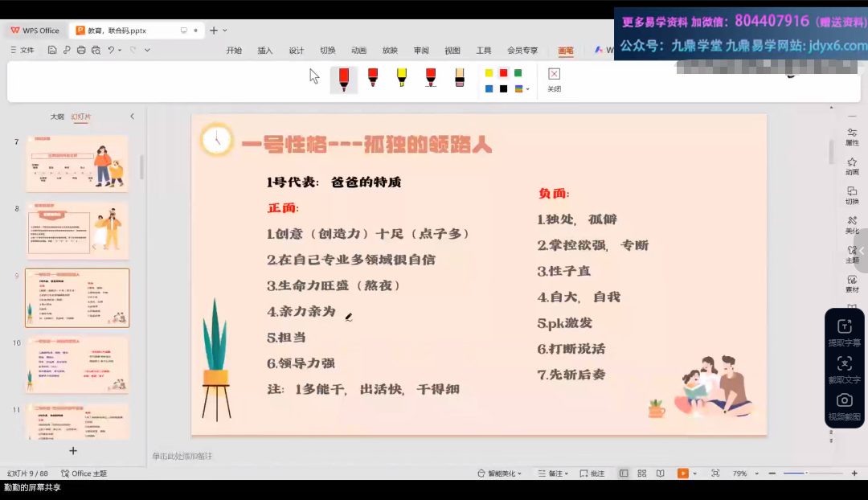
Task: Switch to slide sorter view
Action: point(642,473)
